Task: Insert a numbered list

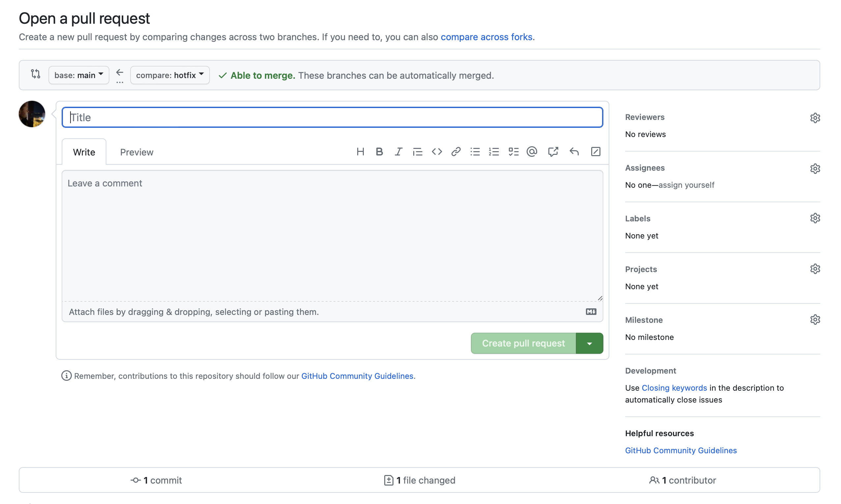Action: coord(494,152)
